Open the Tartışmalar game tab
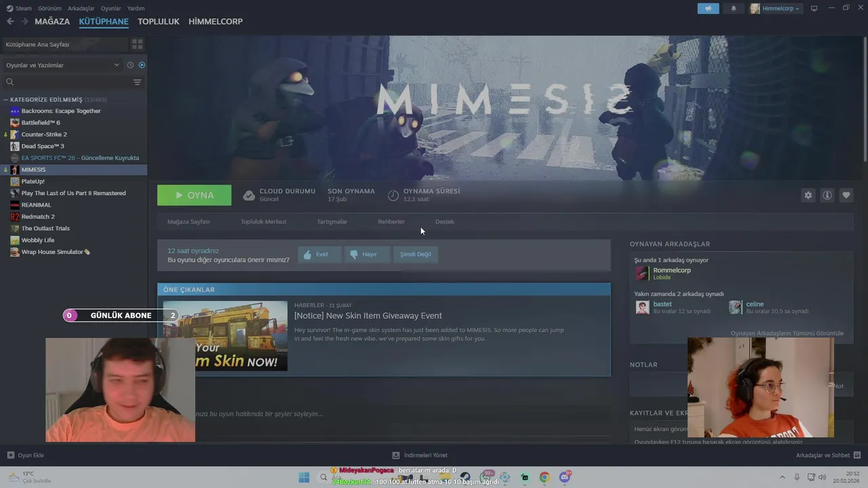 [332, 222]
